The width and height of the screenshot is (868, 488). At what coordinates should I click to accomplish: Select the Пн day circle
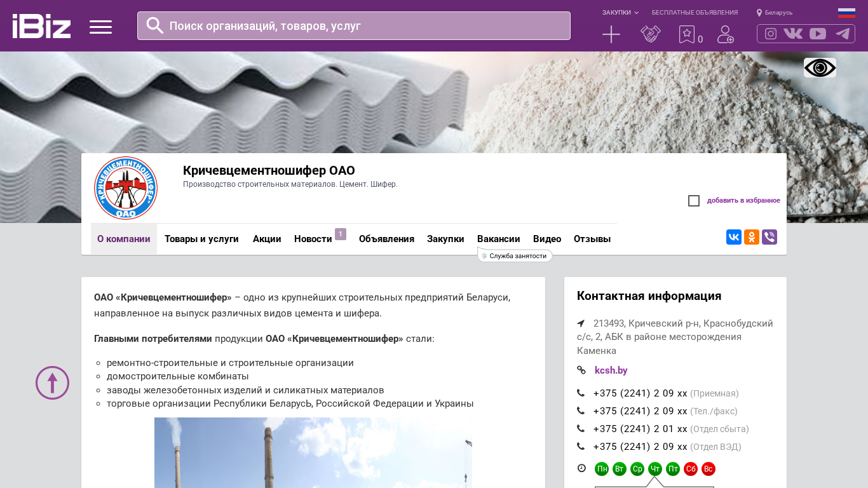pyautogui.click(x=602, y=469)
